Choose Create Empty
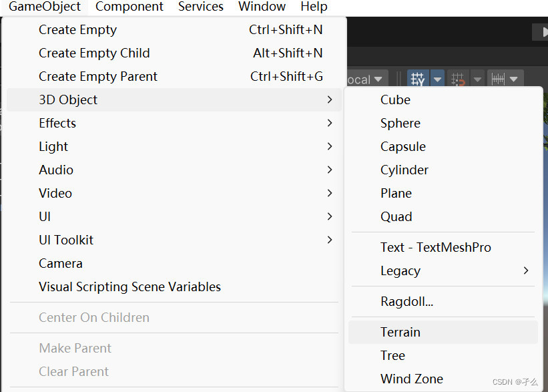This screenshot has height=392, width=548. point(174,30)
